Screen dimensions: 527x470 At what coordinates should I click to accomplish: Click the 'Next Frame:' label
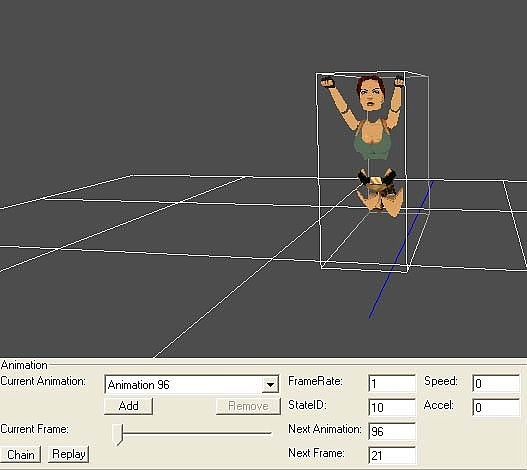coord(316,453)
